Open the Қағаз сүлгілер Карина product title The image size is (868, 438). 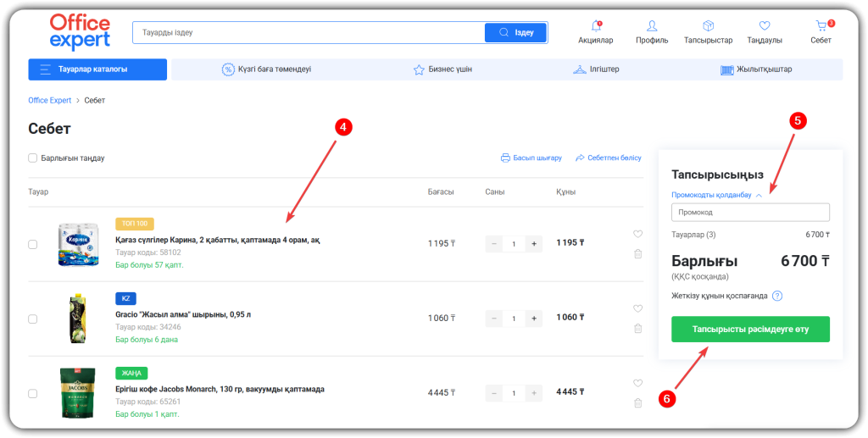[x=218, y=240]
